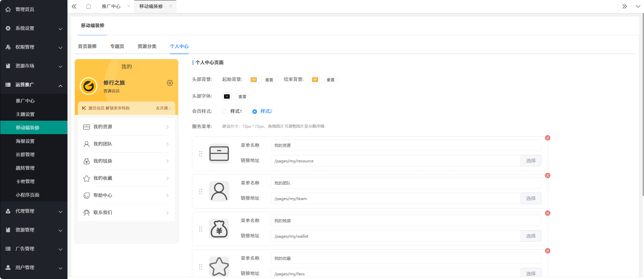Image resolution: width=644 pixels, height=279 pixels.
Task: Remove the 我的钱袋 service menu entry
Action: 547,213
